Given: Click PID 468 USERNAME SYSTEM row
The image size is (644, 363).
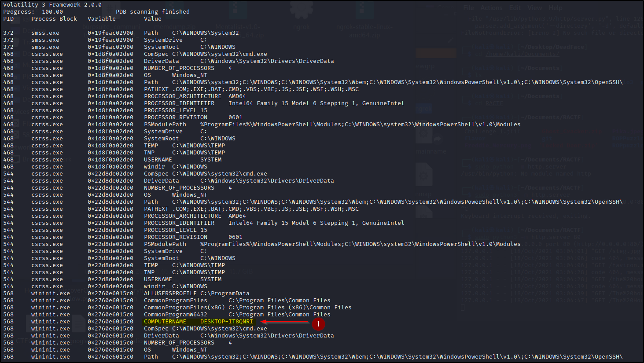Looking at the screenshot, I should [x=112, y=160].
